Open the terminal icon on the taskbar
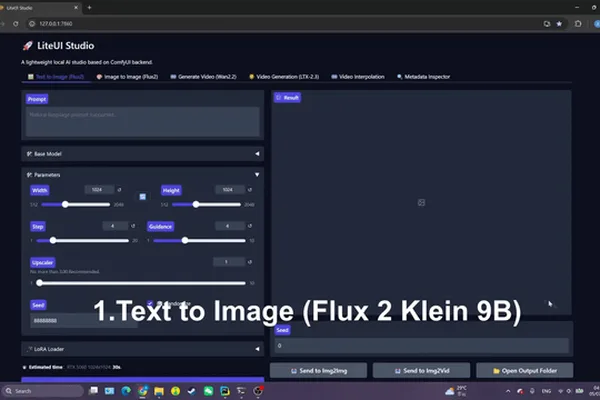 [241, 391]
